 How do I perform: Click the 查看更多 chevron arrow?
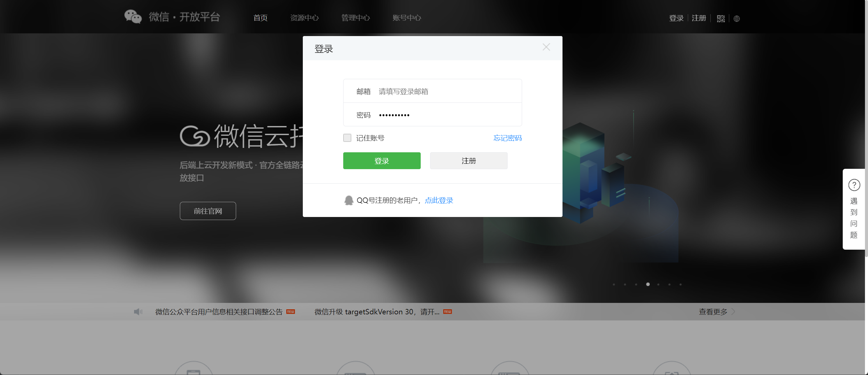coord(733,312)
